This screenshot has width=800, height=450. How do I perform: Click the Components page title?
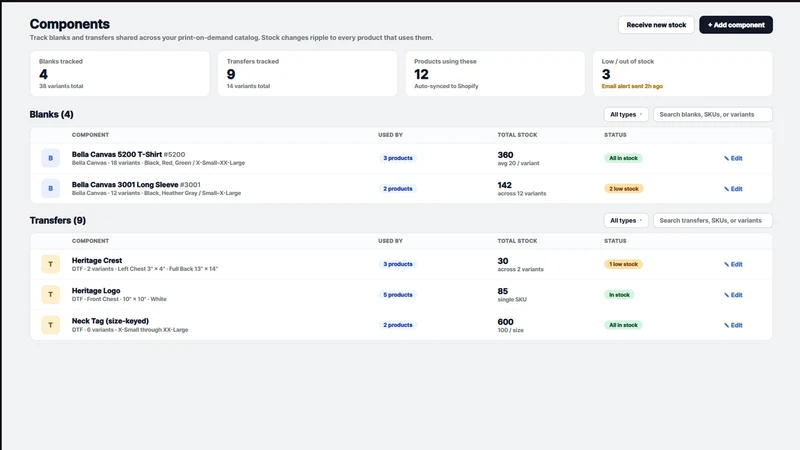click(69, 24)
